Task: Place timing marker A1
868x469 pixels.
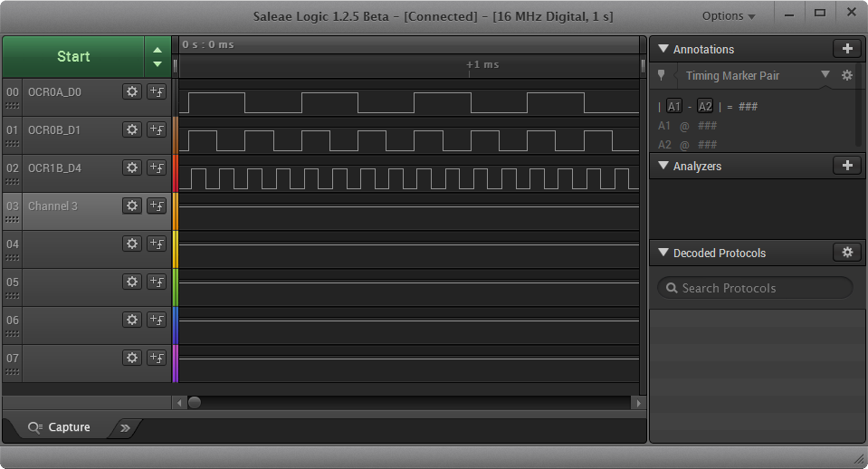Action: click(673, 106)
